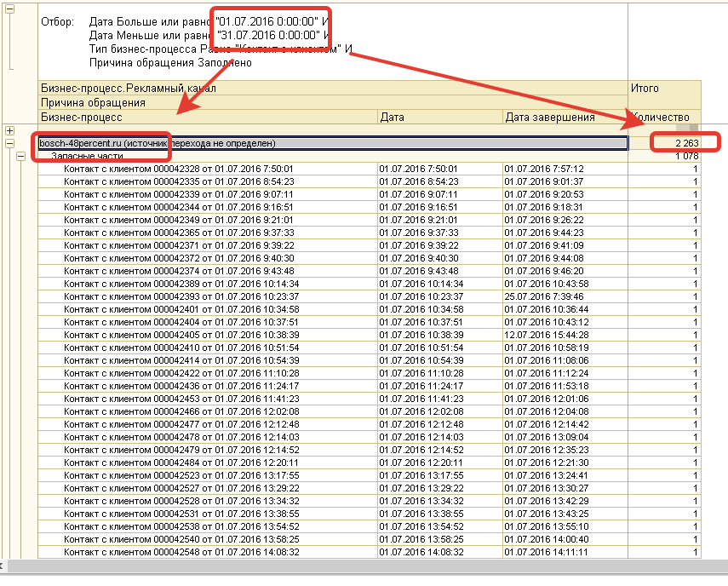Collapse the Запасные части subgroup
Viewport: 728px width, 586px height.
click(x=20, y=156)
